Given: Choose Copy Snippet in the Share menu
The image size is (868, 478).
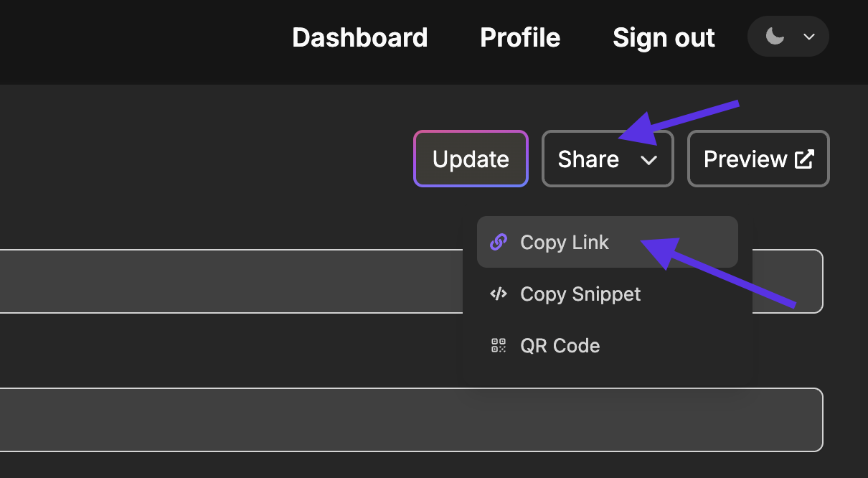Looking at the screenshot, I should click(608, 294).
